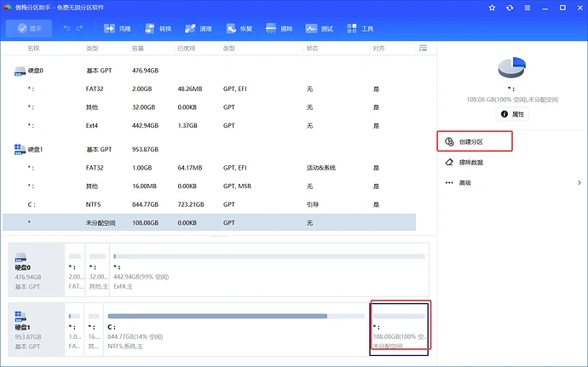Select the 硬盘0 disk map block

pos(36,267)
